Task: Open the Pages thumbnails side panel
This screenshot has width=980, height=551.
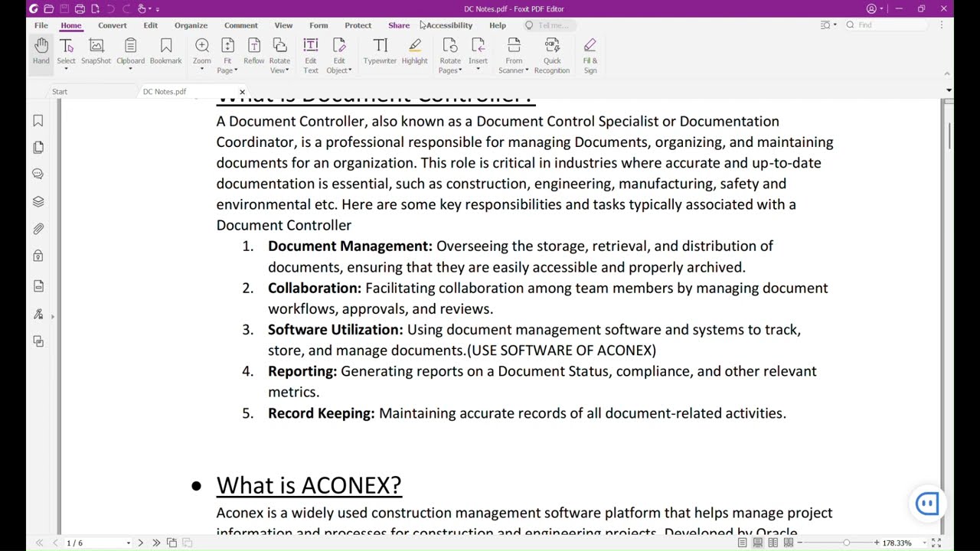Action: pos(38,147)
